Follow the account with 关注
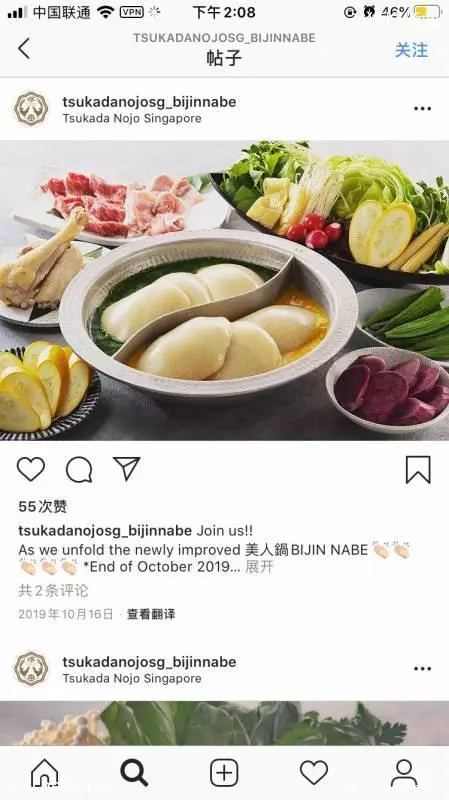 (x=411, y=50)
